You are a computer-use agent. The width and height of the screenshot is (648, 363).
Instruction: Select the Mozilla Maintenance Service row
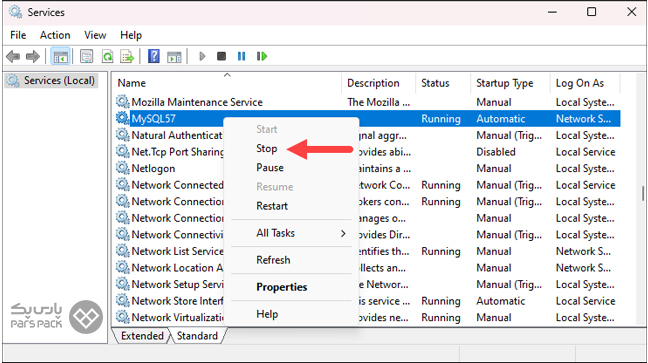click(x=368, y=102)
